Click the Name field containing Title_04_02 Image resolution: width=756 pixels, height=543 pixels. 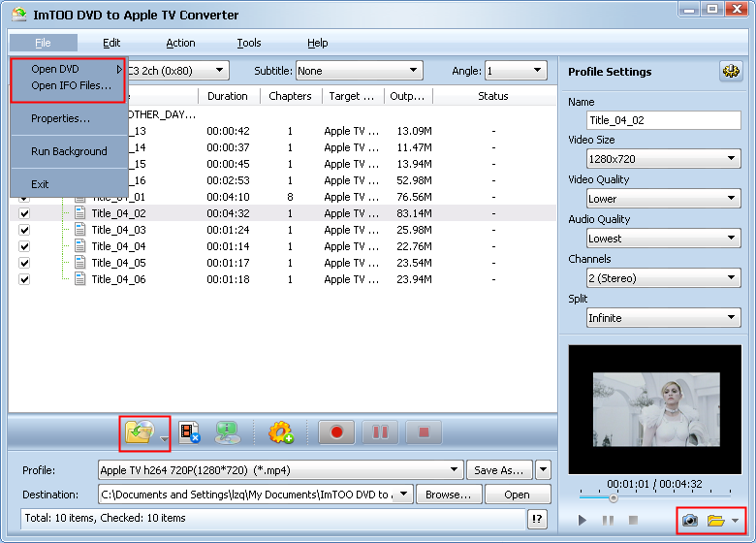click(x=663, y=120)
